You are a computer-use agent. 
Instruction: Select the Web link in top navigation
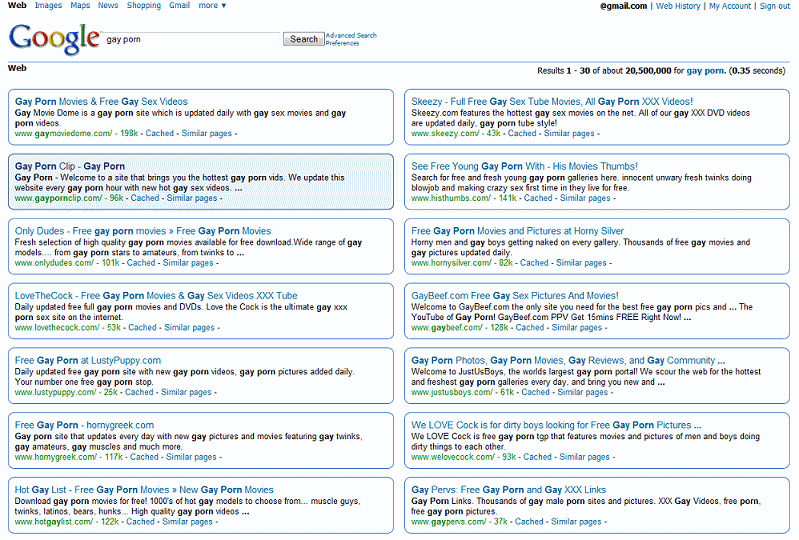click(17, 6)
